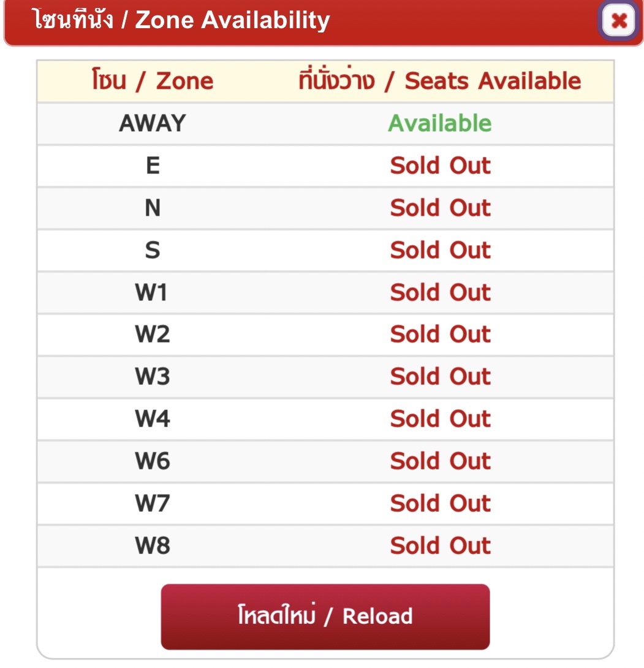Click the Zone Availability title bar
Image resolution: width=644 pixels, height=668 pixels.
(298, 21)
